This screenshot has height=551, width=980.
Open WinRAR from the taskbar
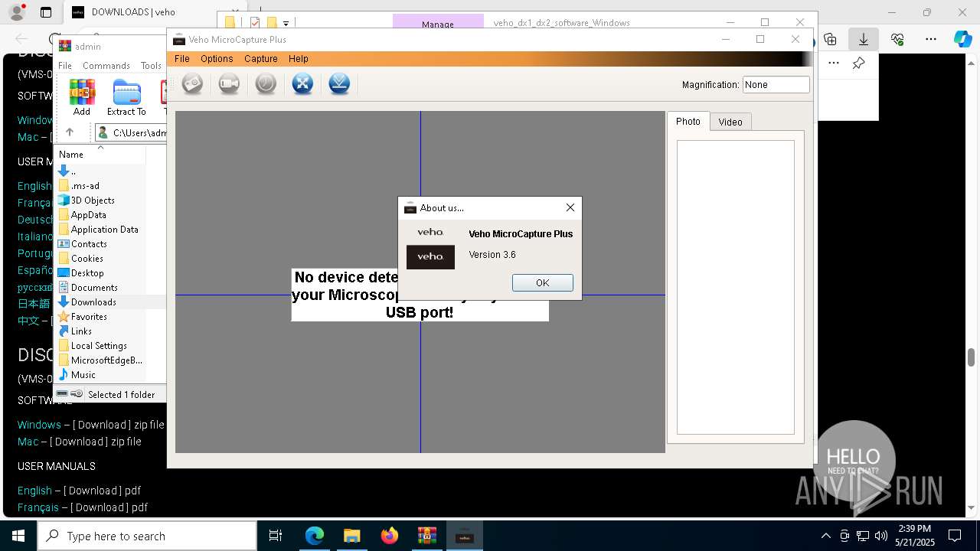point(426,536)
